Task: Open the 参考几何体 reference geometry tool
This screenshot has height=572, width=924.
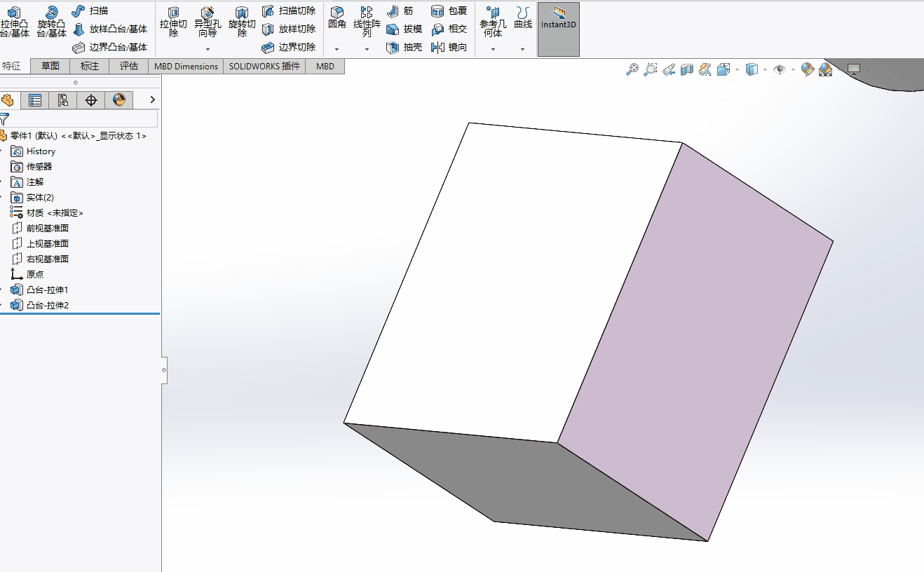Action: coord(493,22)
